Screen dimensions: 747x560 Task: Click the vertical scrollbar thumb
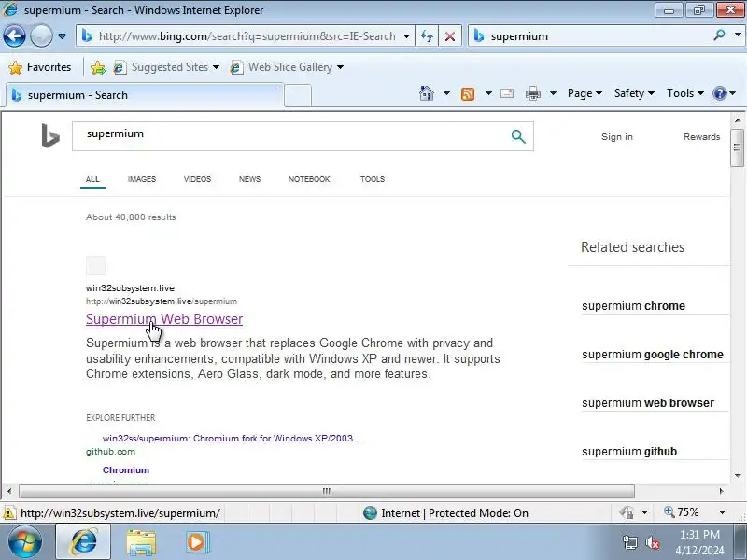[737, 147]
